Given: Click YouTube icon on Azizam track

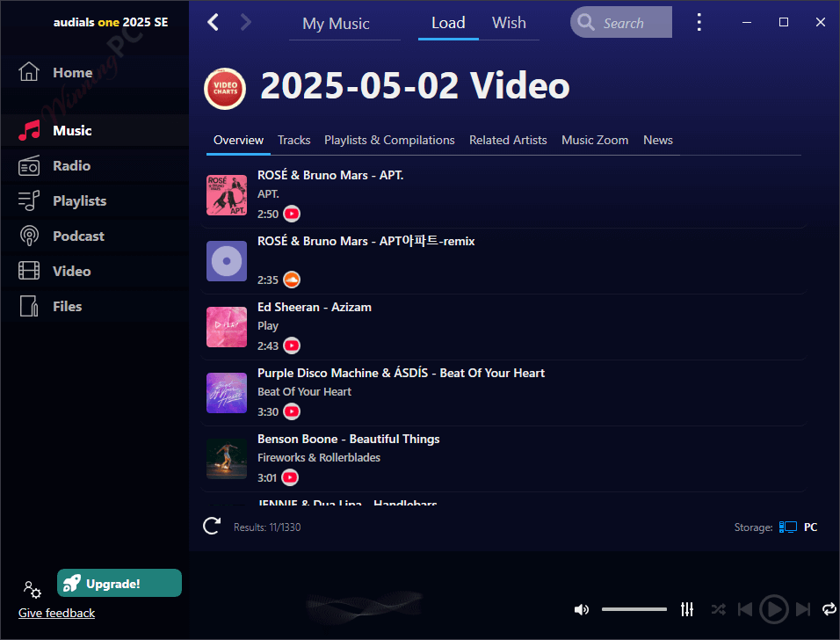Looking at the screenshot, I should (292, 345).
